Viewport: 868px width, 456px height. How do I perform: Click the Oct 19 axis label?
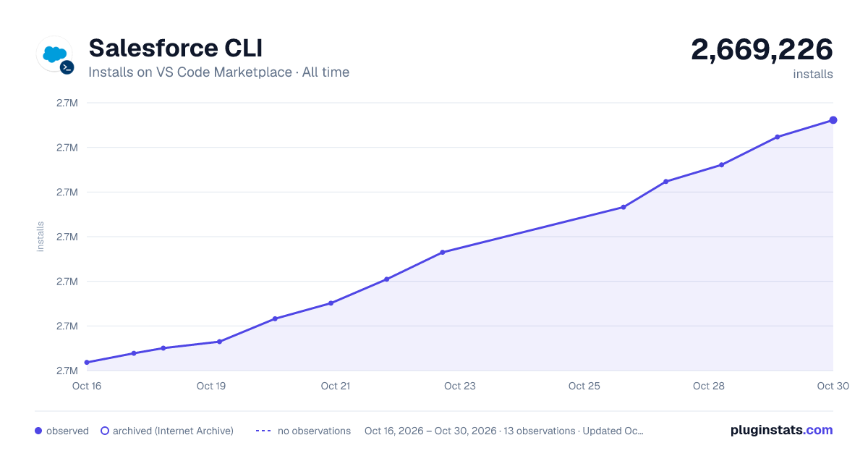click(x=211, y=386)
